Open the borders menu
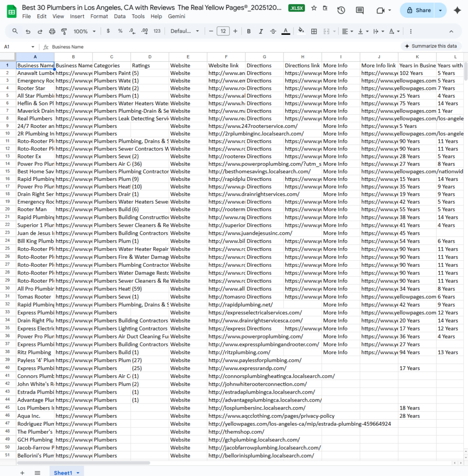Image resolution: width=468 pixels, height=476 pixels. pyautogui.click(x=314, y=31)
